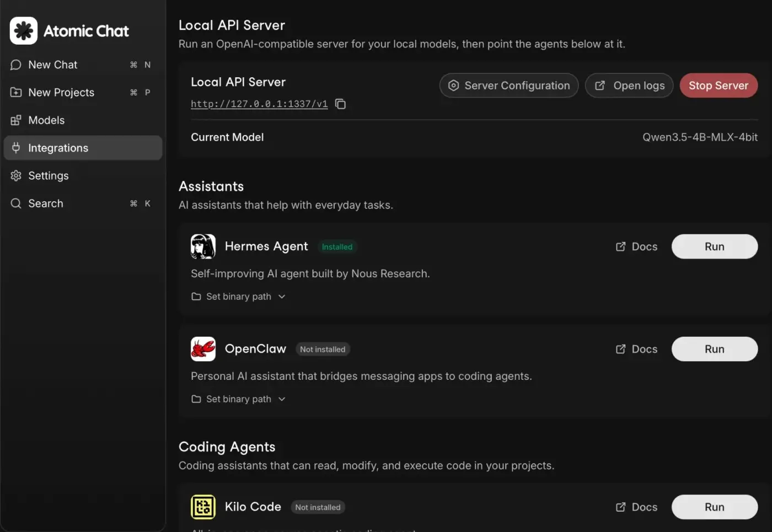Image resolution: width=772 pixels, height=532 pixels.
Task: Click folder icon under Hermes Agent
Action: (196, 297)
